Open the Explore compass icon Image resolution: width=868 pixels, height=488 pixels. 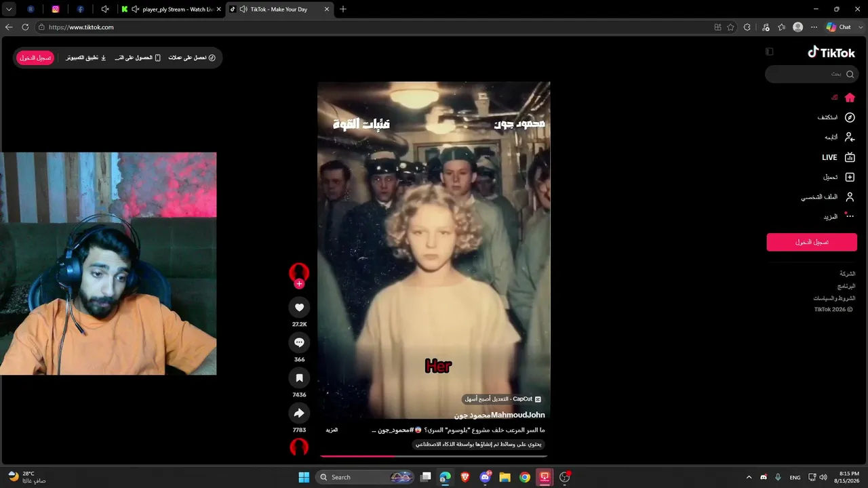coord(850,117)
